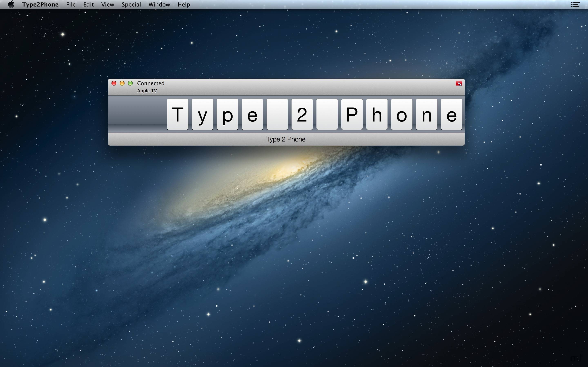The image size is (588, 367).
Task: Open the Special menu
Action: coord(131,4)
